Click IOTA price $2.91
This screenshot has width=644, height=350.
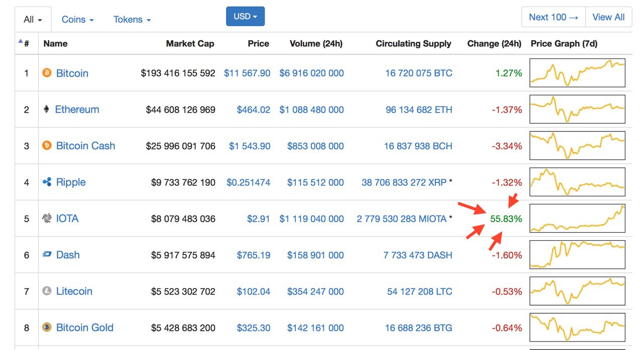coord(259,219)
